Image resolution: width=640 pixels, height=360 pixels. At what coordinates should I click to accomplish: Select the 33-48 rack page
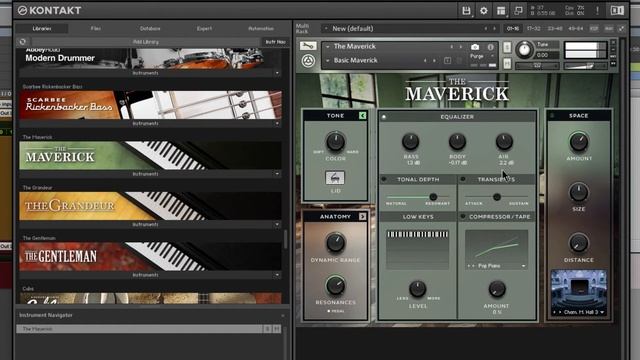click(555, 29)
